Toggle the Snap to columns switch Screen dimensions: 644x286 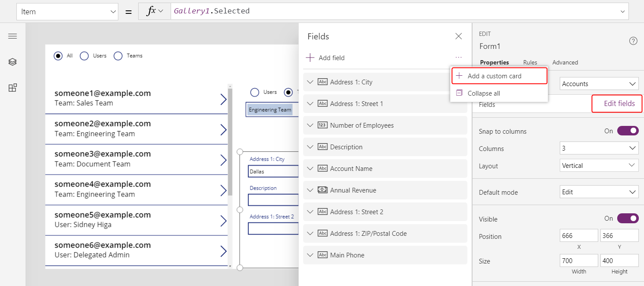(628, 131)
